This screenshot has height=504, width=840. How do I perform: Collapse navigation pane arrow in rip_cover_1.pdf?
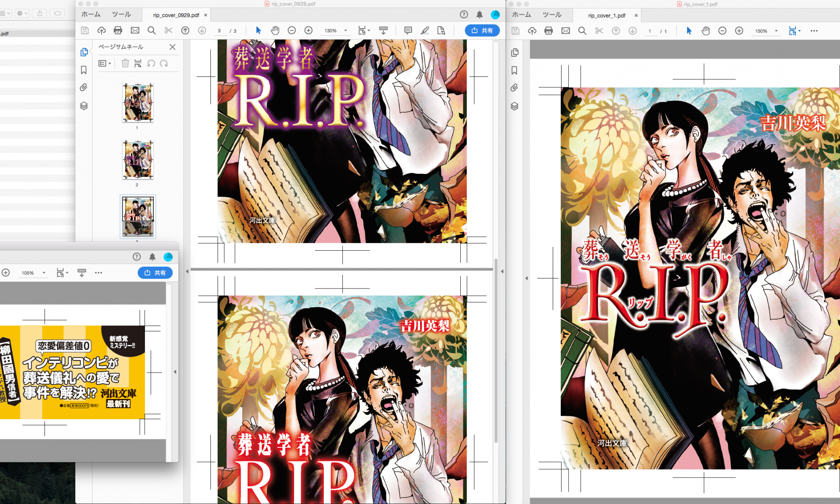tap(527, 278)
